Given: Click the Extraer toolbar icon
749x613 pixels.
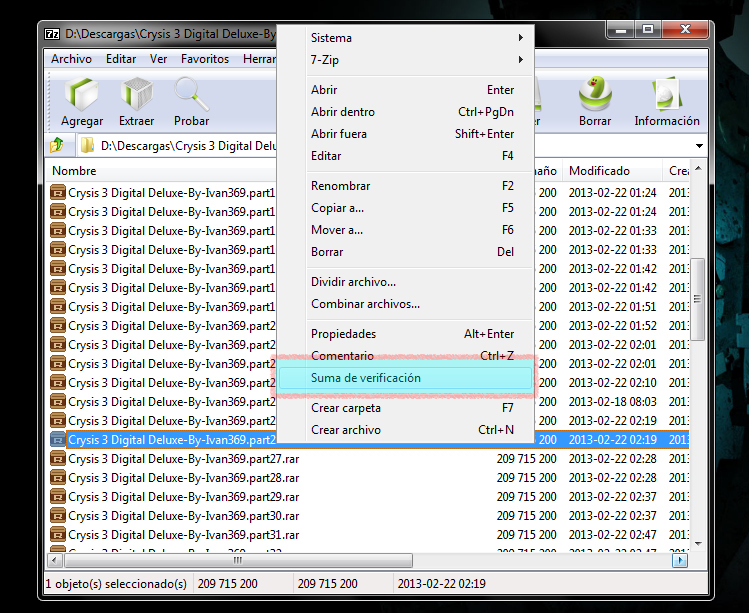Looking at the screenshot, I should (x=137, y=94).
